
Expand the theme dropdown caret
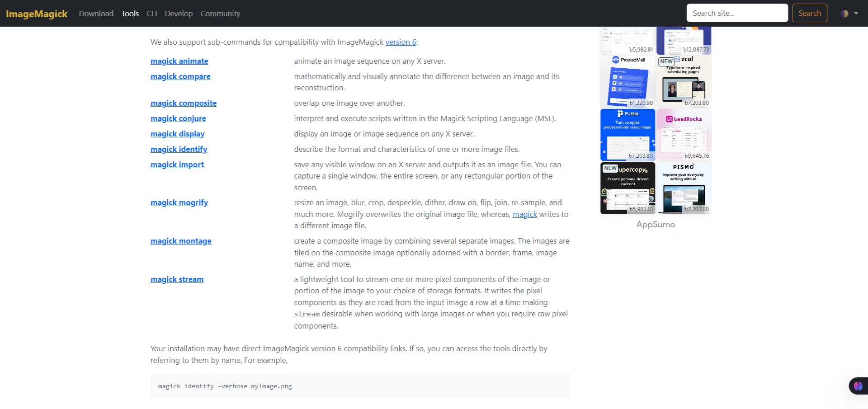(x=856, y=14)
